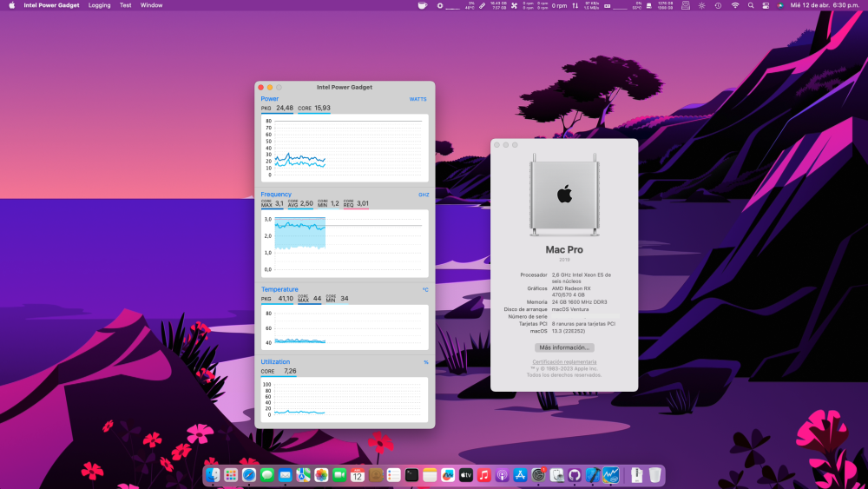Click the PKG temperature value 41,10
The width and height of the screenshot is (868, 489).
(x=286, y=299)
